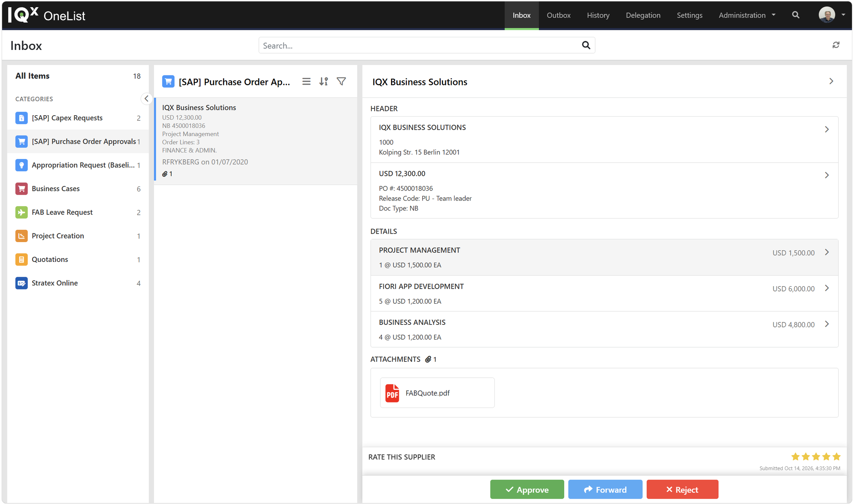Select the Business Cases category
The width and height of the screenshot is (853, 504).
tap(77, 189)
